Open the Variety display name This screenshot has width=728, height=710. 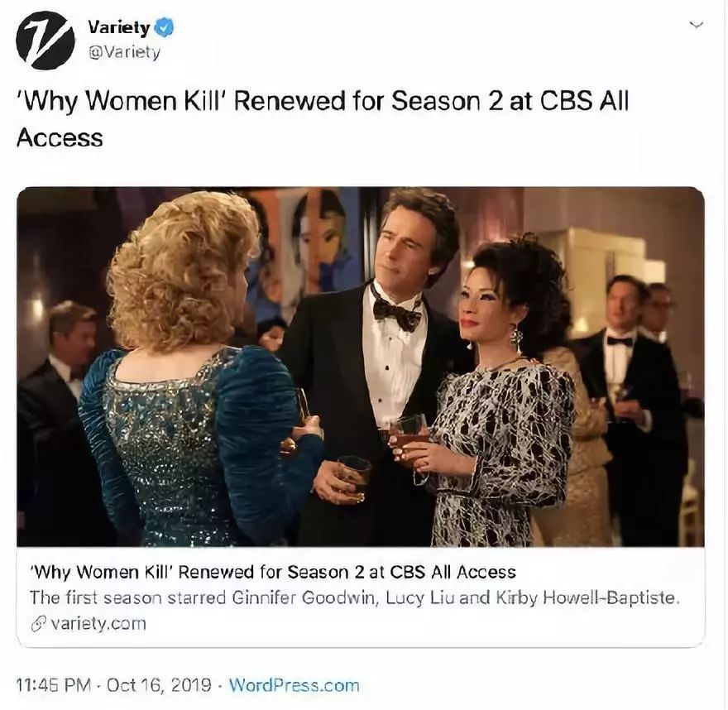coord(119,27)
